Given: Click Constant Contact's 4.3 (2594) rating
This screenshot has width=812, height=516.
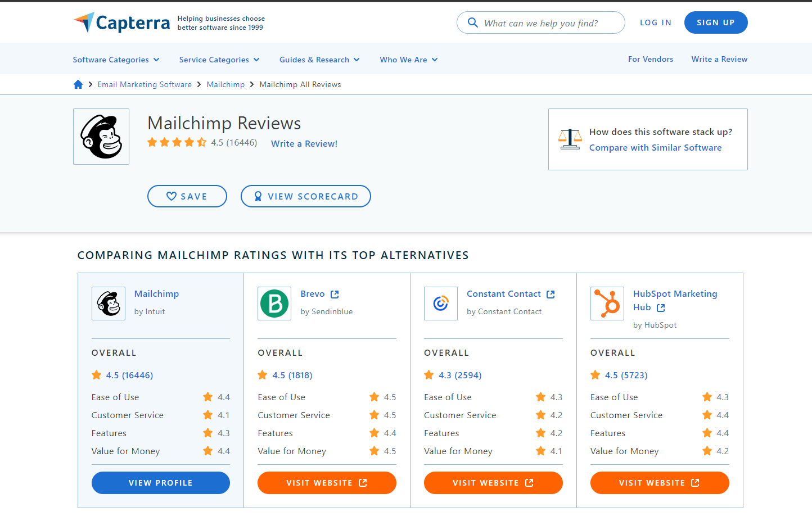Looking at the screenshot, I should 460,375.
